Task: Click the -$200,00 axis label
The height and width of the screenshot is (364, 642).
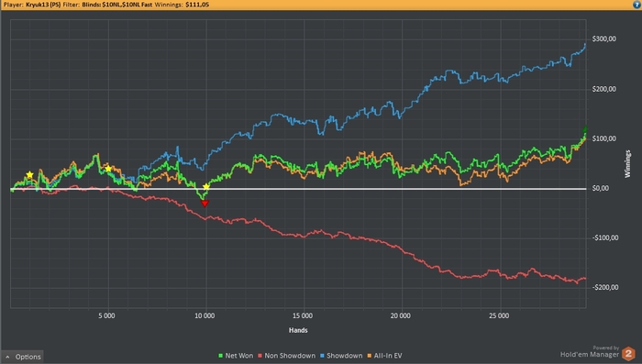Action: tap(604, 287)
